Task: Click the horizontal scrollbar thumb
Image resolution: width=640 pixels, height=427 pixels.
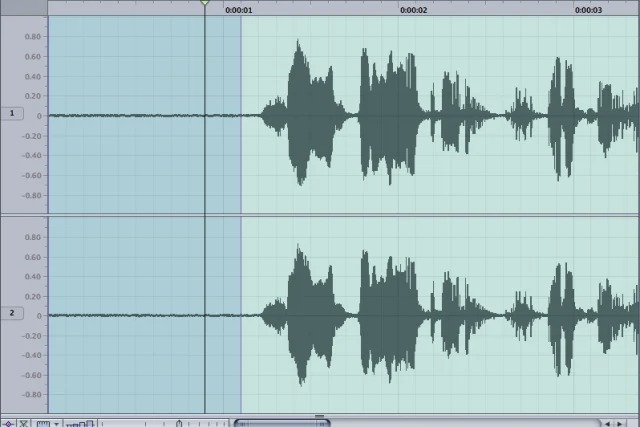Action: tap(267, 422)
